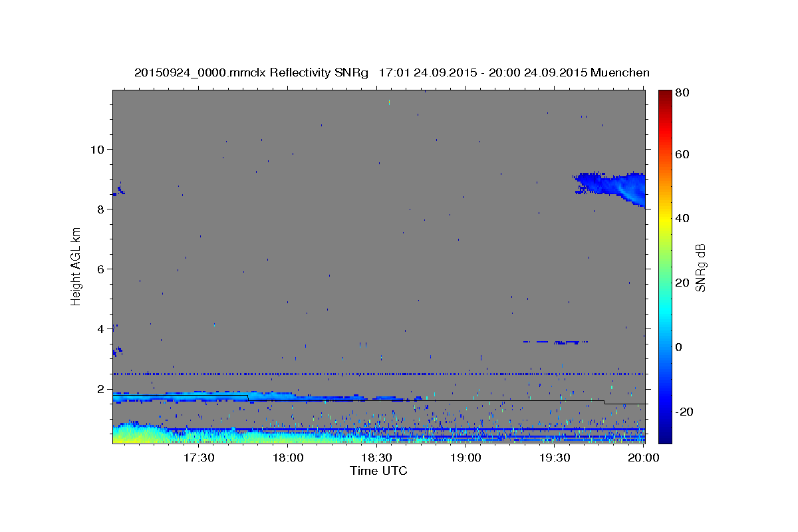Viewport: 798px width, 532px height.
Task: Click the plot title text
Action: coord(392,72)
